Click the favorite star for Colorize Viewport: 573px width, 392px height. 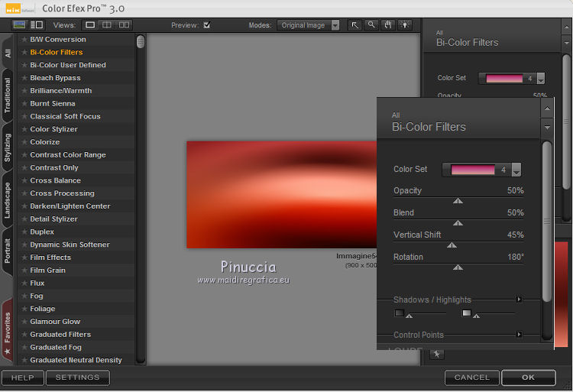coord(24,142)
